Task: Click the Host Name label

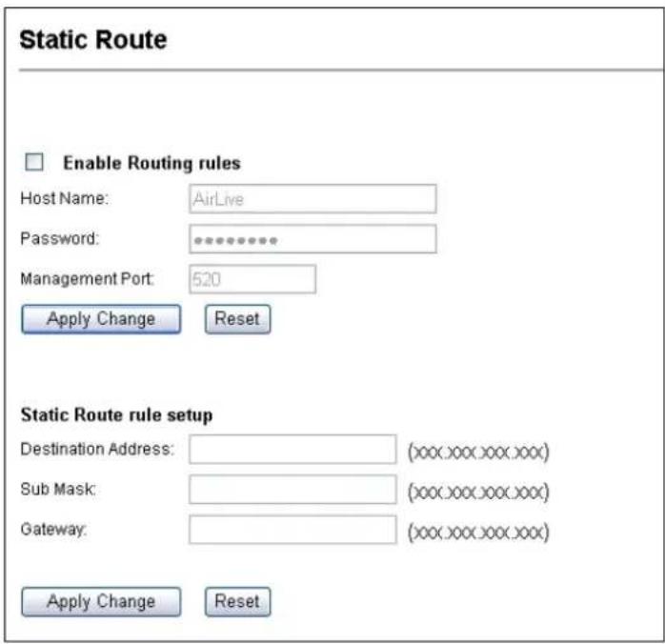Action: click(65, 198)
